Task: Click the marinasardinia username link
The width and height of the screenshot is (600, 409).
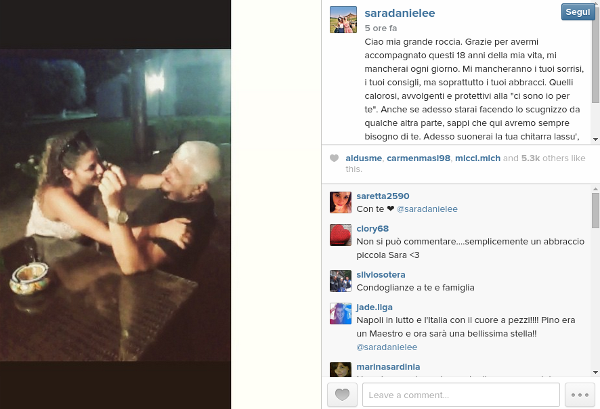Action: coord(388,367)
